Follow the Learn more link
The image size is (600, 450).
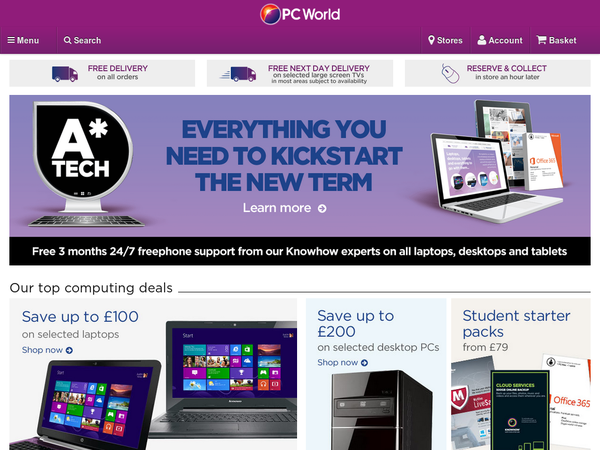pos(277,208)
